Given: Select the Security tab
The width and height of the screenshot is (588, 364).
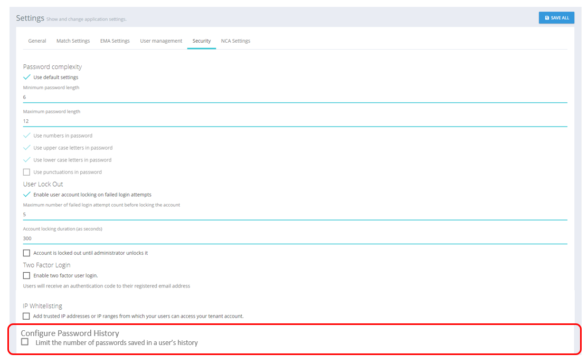Looking at the screenshot, I should click(x=202, y=41).
